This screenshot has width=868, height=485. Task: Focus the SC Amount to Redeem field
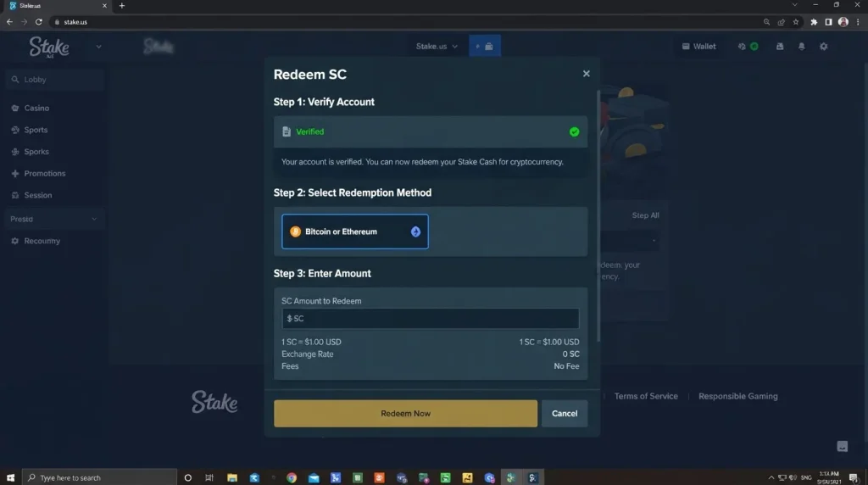[430, 318]
